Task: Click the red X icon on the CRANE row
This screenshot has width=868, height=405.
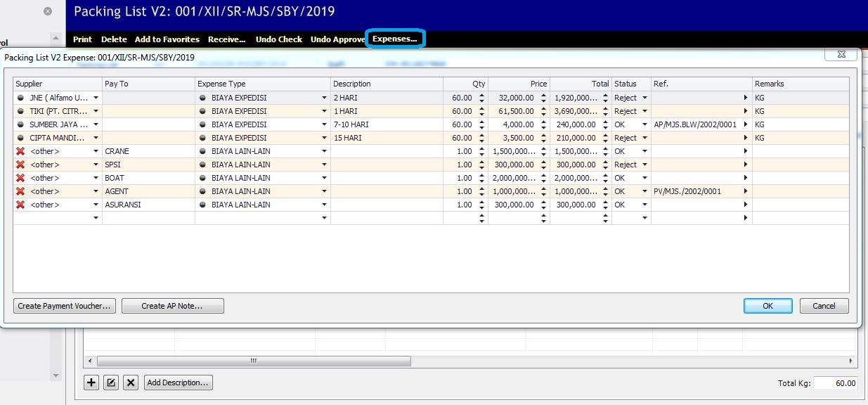Action: pyautogui.click(x=20, y=151)
